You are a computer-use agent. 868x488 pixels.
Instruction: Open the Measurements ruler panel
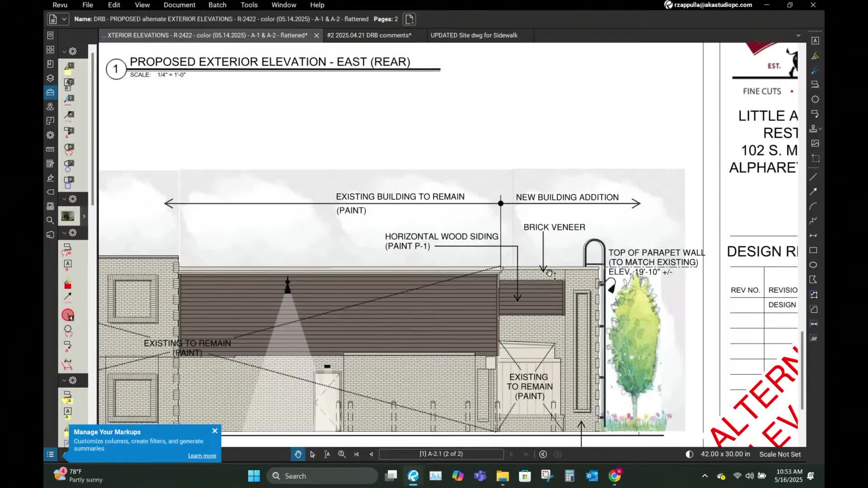[50, 149]
